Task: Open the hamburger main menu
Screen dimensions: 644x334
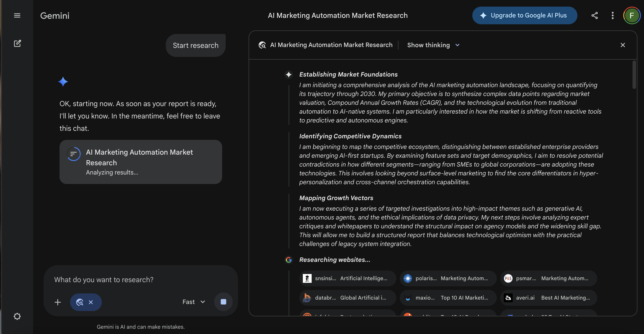Action: (17, 15)
